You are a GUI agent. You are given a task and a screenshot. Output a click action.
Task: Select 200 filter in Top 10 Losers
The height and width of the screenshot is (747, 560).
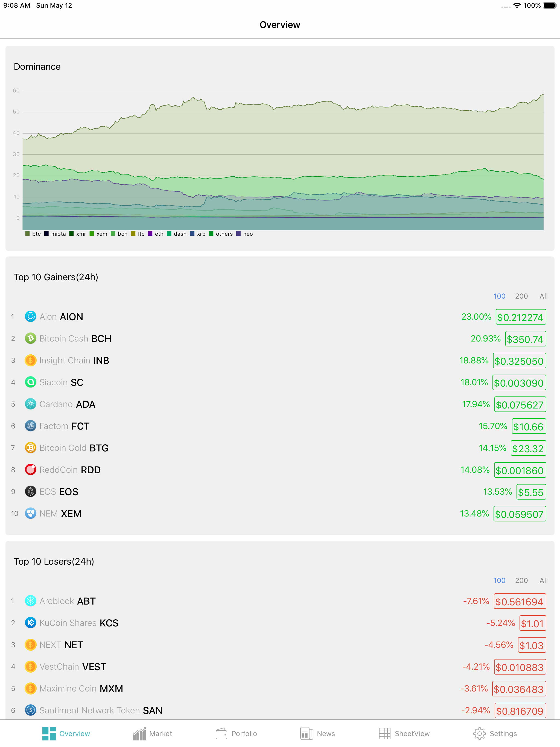pos(521,580)
